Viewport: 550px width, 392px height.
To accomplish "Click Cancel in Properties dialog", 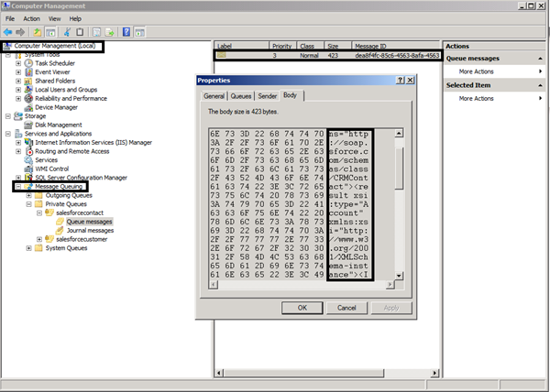I will pyautogui.click(x=346, y=308).
